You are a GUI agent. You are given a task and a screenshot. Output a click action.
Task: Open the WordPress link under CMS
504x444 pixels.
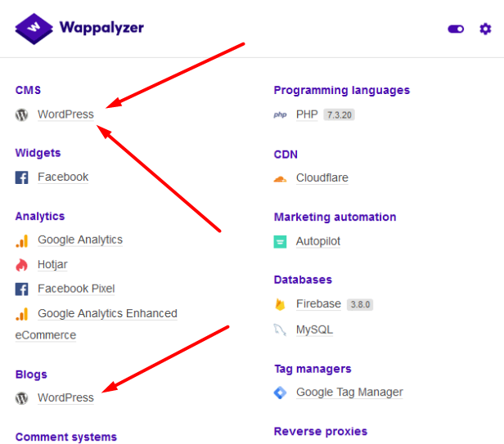[x=65, y=114]
